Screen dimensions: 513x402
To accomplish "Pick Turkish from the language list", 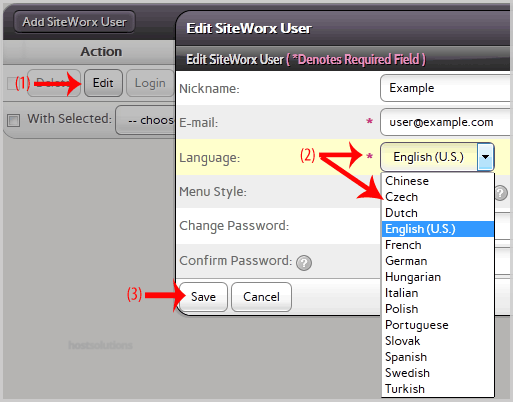I will (x=438, y=389).
